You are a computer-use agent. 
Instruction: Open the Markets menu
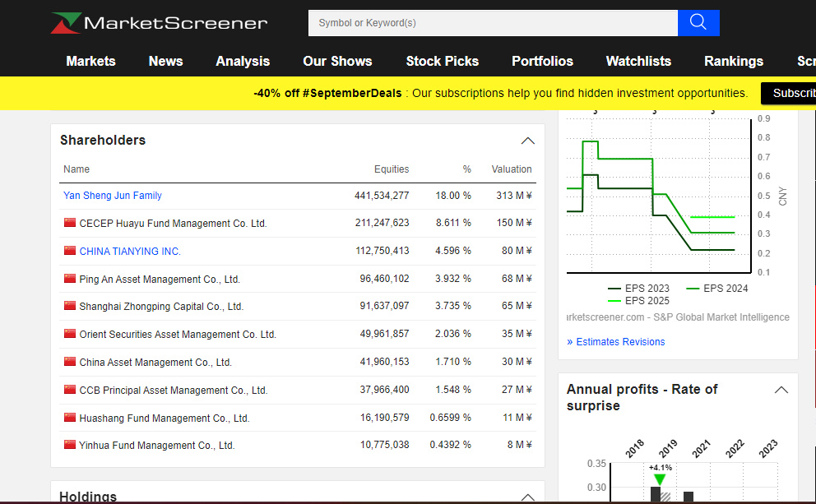pyautogui.click(x=91, y=62)
